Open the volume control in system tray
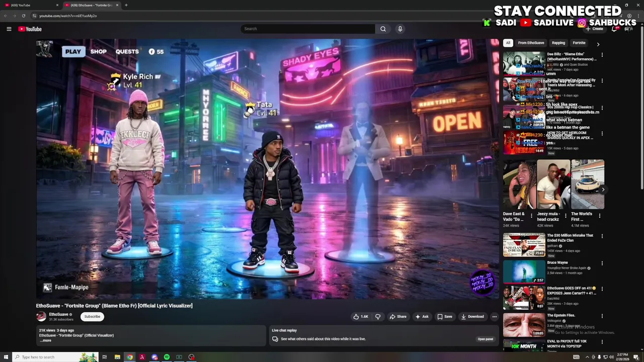644x362 pixels. (611, 357)
